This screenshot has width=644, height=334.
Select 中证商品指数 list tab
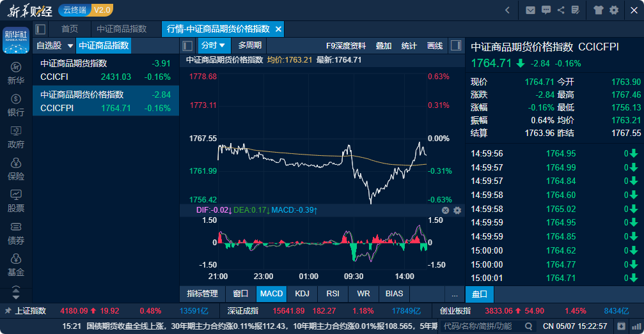point(104,45)
